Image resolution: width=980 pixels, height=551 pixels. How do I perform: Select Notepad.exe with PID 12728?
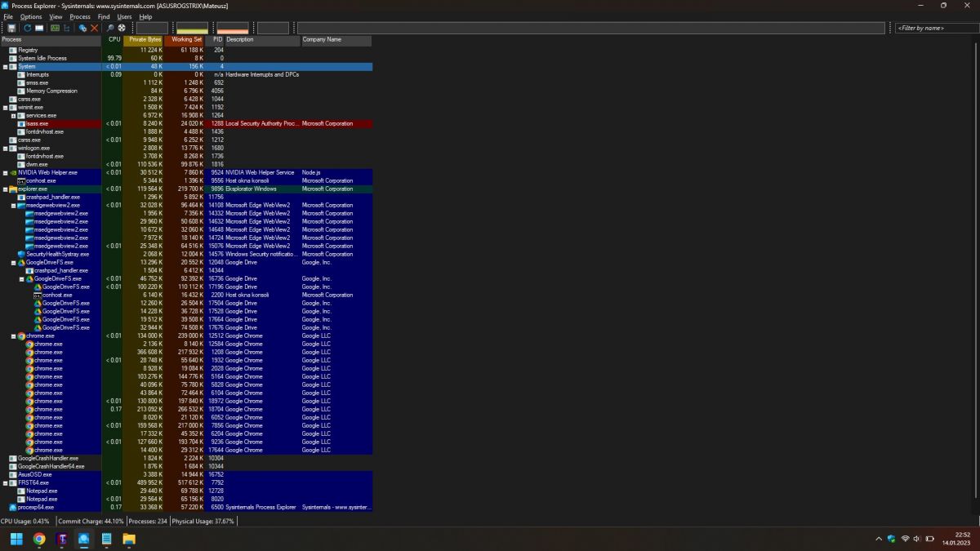pyautogui.click(x=186, y=491)
